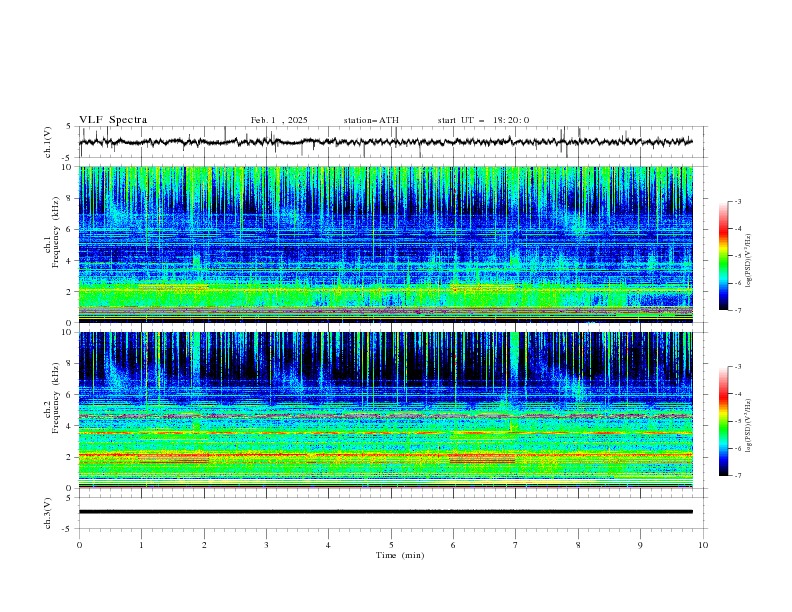Click the "8" kHz tick of ch.1 spectrogram
Screen dimensions: 792x612
tap(71, 198)
